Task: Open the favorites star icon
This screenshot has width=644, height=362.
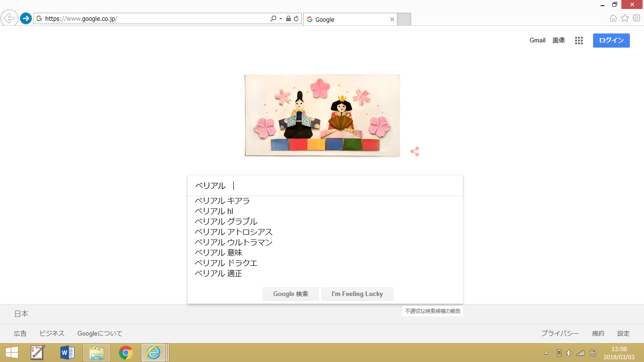Action: 625,18
